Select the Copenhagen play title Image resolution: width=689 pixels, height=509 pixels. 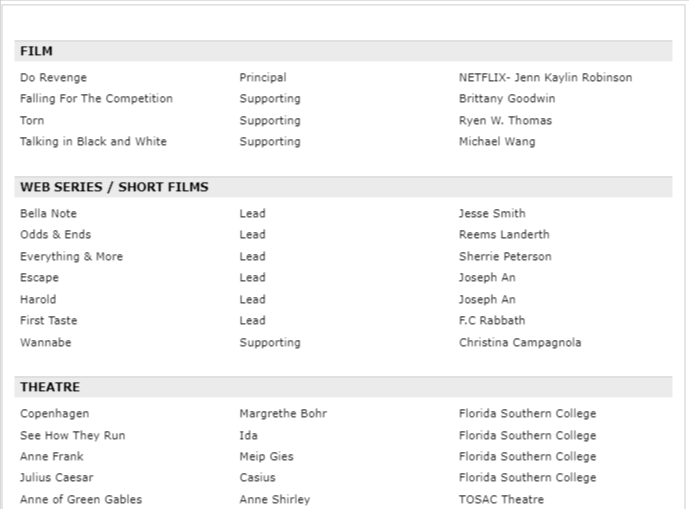coord(54,414)
